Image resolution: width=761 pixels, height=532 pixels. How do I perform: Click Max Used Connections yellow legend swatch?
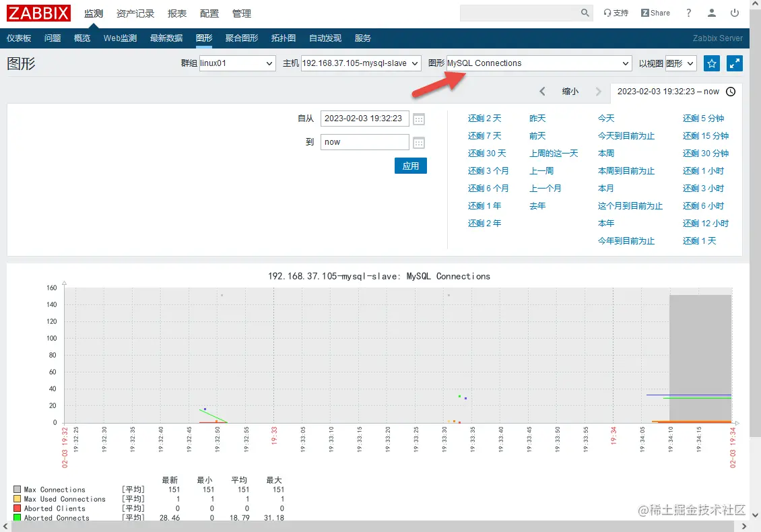click(x=17, y=498)
